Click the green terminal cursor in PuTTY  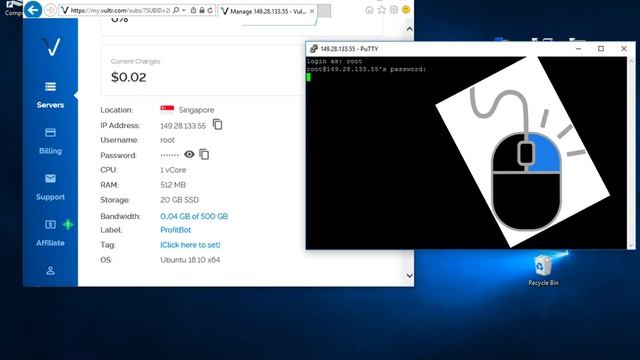tap(309, 77)
